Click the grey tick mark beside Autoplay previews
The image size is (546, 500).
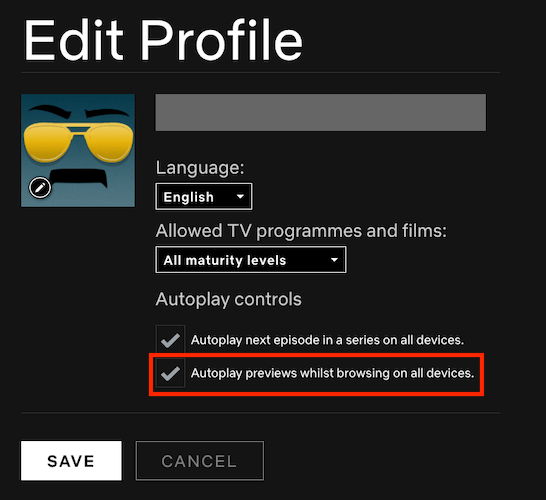point(170,373)
